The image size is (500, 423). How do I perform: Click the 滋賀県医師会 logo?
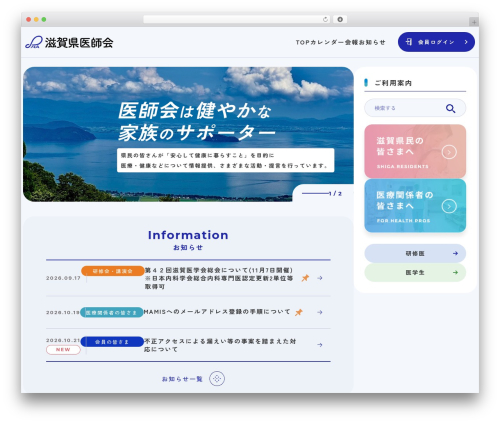coord(69,42)
